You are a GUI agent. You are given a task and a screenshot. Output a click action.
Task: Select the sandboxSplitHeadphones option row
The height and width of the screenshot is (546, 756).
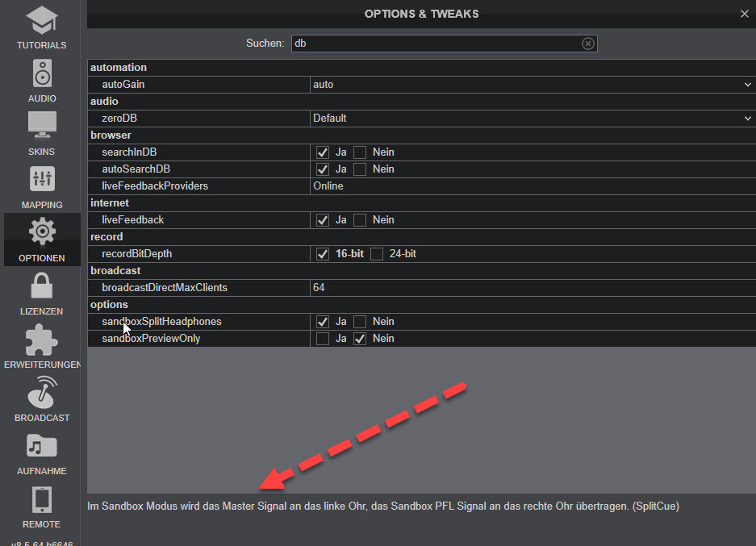[x=422, y=322]
